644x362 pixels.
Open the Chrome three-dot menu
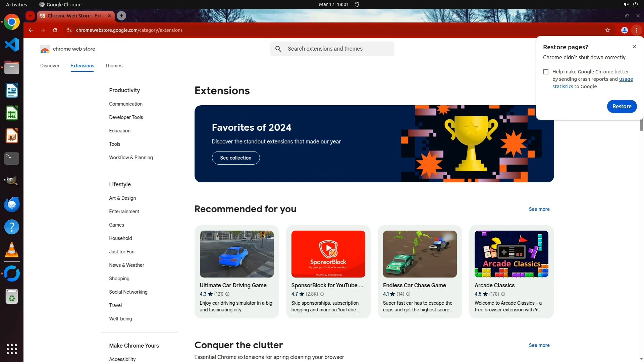click(x=636, y=30)
